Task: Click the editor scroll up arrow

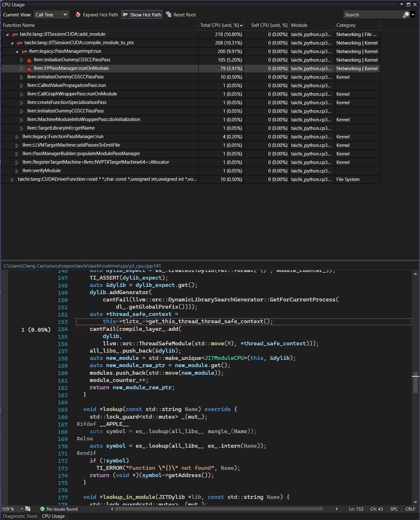Action: [415, 274]
